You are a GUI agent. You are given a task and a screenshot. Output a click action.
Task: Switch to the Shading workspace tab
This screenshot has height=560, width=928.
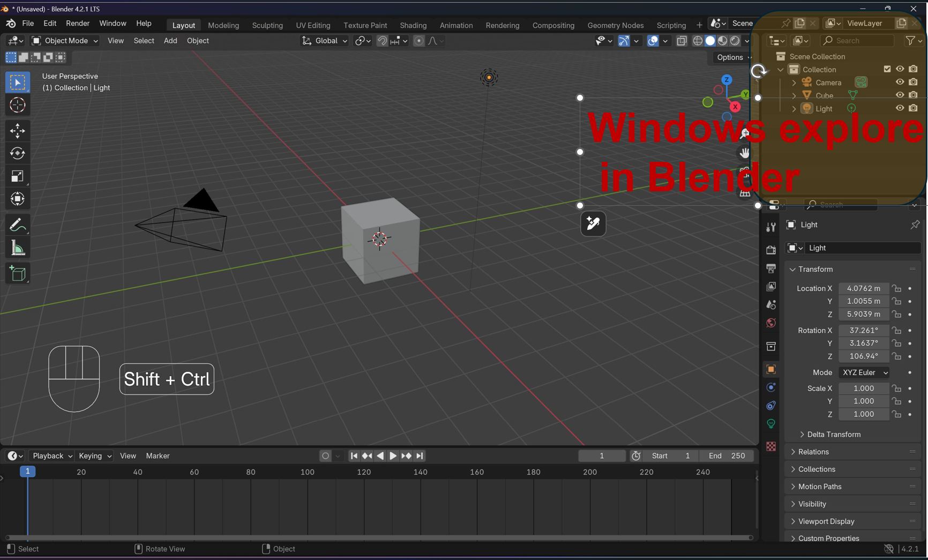(x=413, y=25)
